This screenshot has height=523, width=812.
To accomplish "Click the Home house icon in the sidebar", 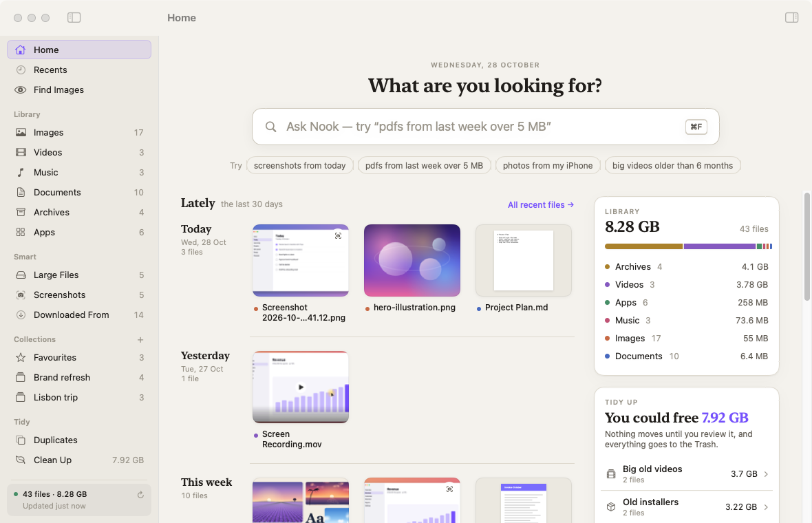I will pyautogui.click(x=21, y=50).
